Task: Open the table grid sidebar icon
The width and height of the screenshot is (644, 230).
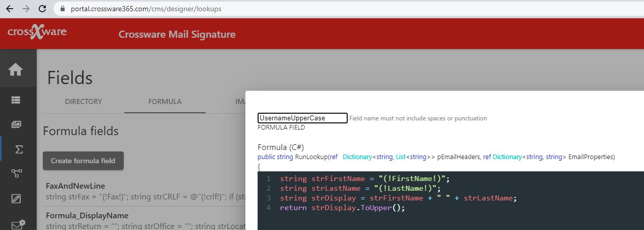Action: pos(16,100)
